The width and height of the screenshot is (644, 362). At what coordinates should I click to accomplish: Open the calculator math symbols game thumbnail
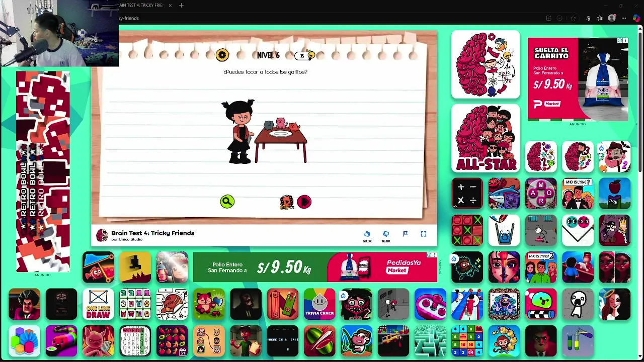coord(467,194)
